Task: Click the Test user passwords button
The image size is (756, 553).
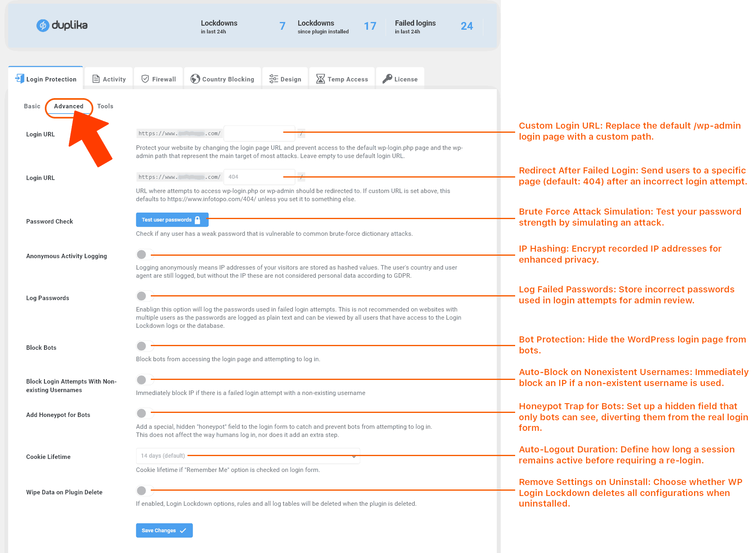Action: (x=172, y=219)
